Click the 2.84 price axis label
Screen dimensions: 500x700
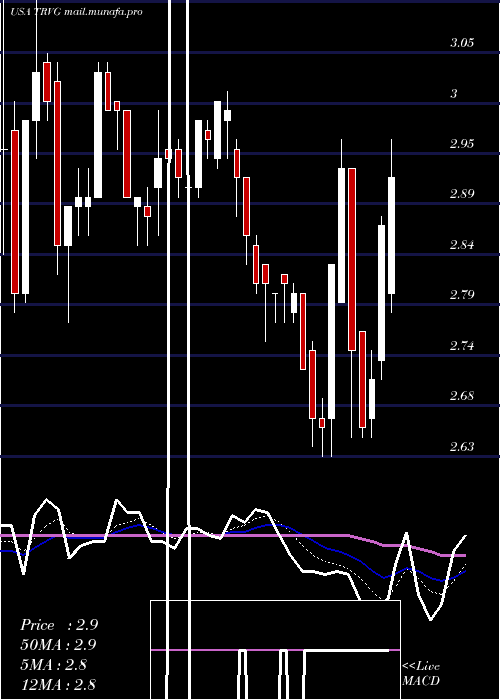pos(462,245)
